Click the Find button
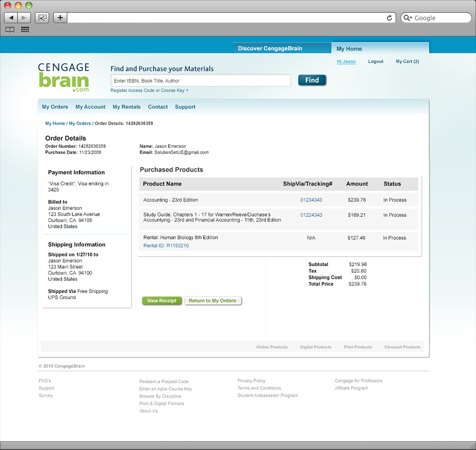Screen dimensions: 476x450 tap(312, 80)
